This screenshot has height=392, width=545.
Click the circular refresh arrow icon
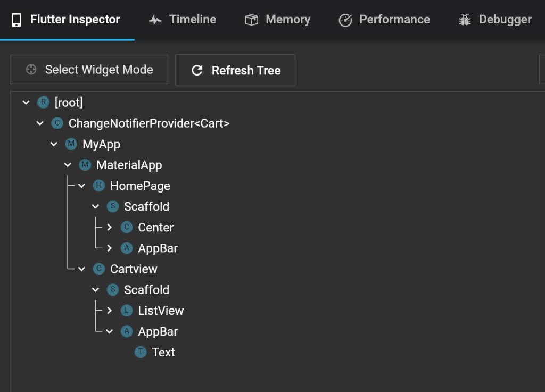(197, 71)
